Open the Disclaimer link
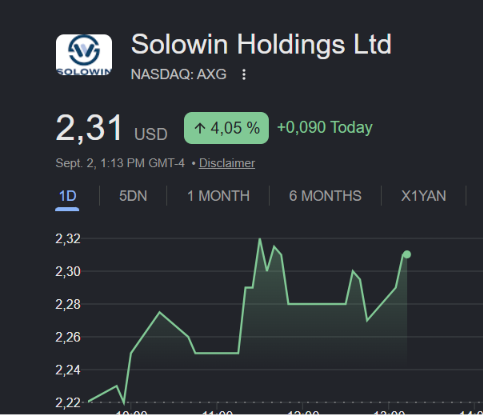Screen dimensions: 483x415 227,163
